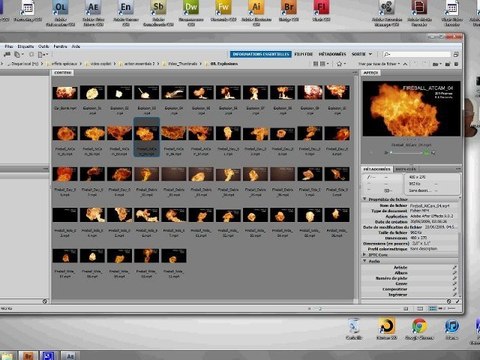Click the large fireball preview image
Image resolution: width=480 pixels, height=360 pixels.
click(x=412, y=109)
